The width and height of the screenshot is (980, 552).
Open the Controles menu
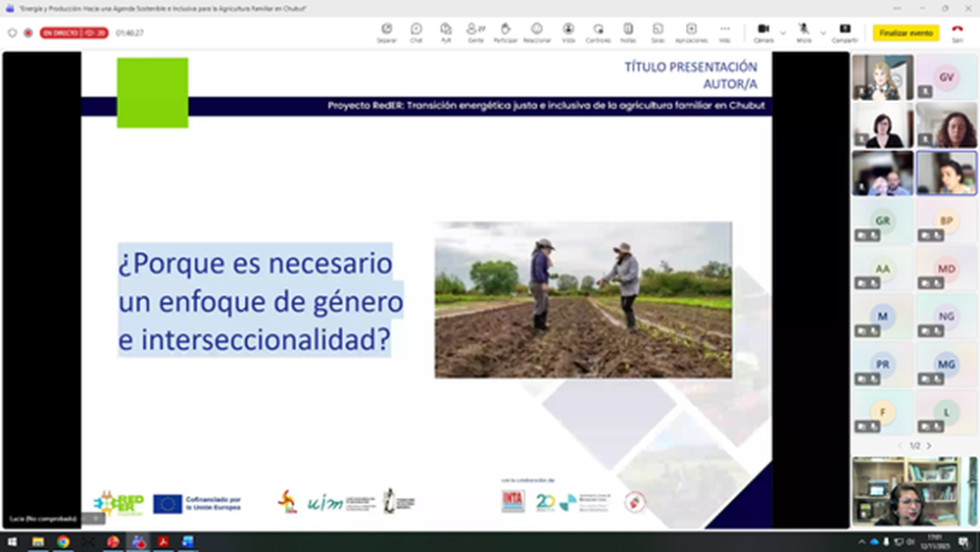pyautogui.click(x=598, y=32)
